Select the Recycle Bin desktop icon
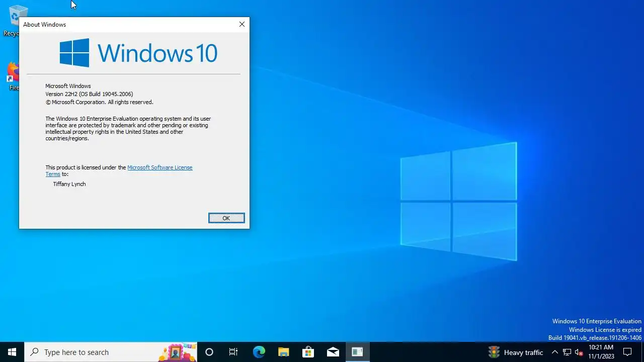Viewport: 644px width, 362px height. click(11, 20)
